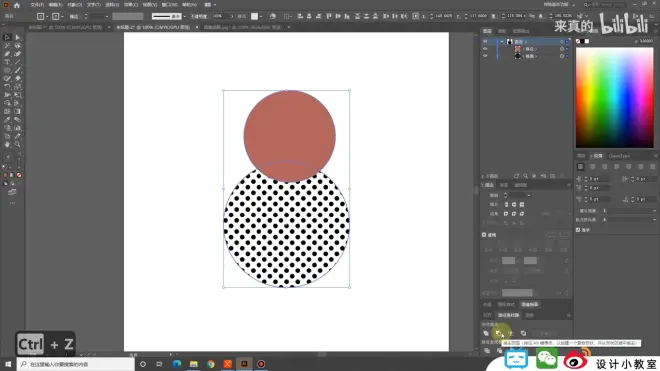Select the Pen tool

coord(7,54)
